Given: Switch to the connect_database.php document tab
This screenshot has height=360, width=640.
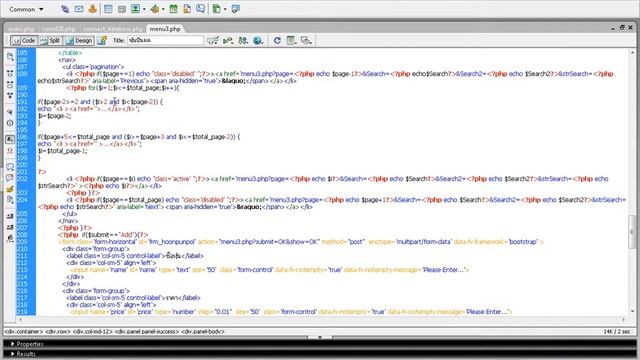Looking at the screenshot, I should [113, 29].
